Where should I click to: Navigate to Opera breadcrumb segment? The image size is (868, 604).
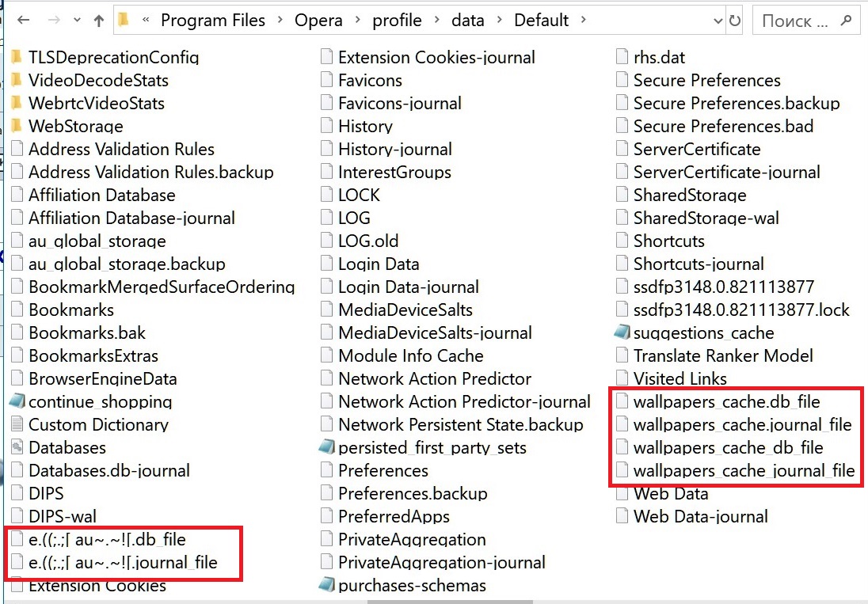(x=318, y=21)
